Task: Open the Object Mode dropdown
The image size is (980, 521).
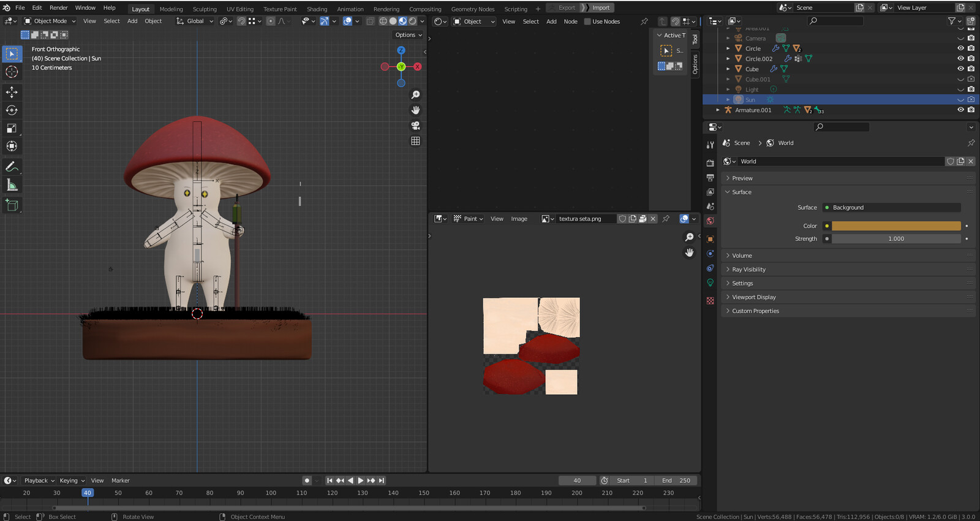Action: pyautogui.click(x=50, y=21)
